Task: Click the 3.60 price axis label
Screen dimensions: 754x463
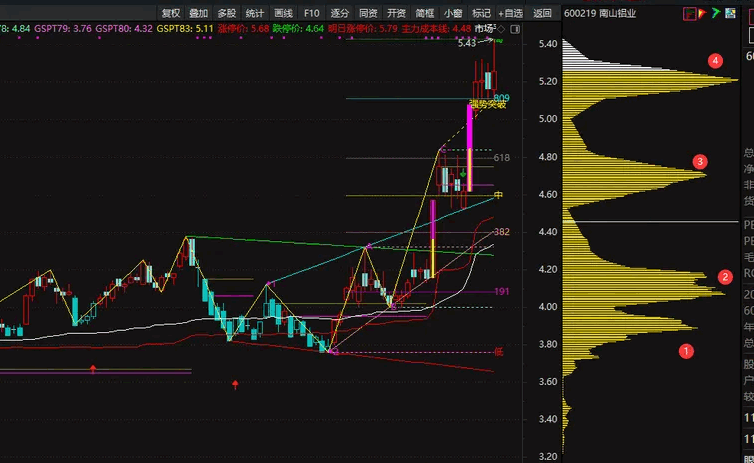Action: 548,382
